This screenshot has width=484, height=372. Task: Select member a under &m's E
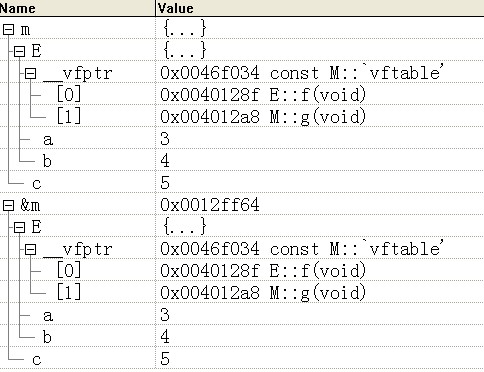tap(48, 315)
